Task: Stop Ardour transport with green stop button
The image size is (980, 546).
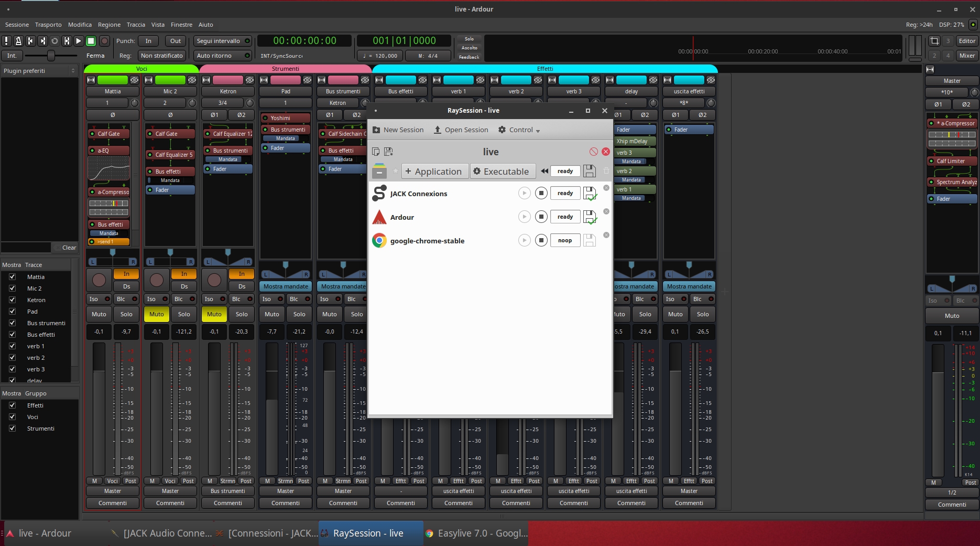Action: click(x=91, y=41)
